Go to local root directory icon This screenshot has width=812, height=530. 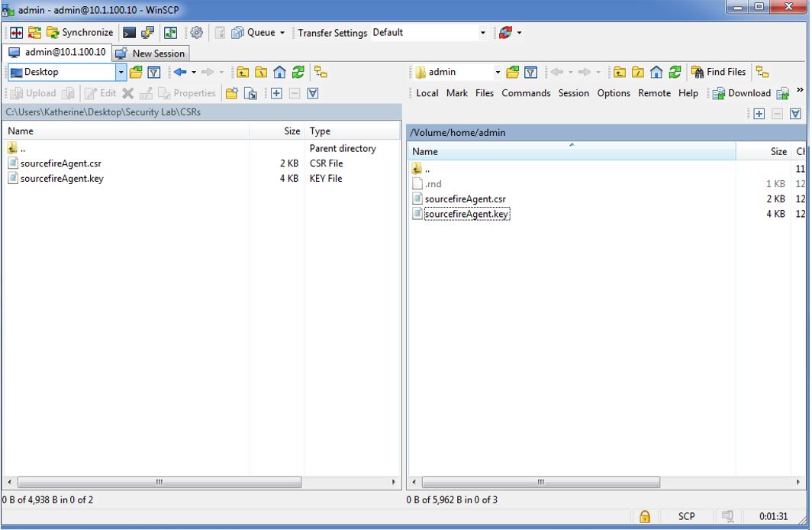261,72
